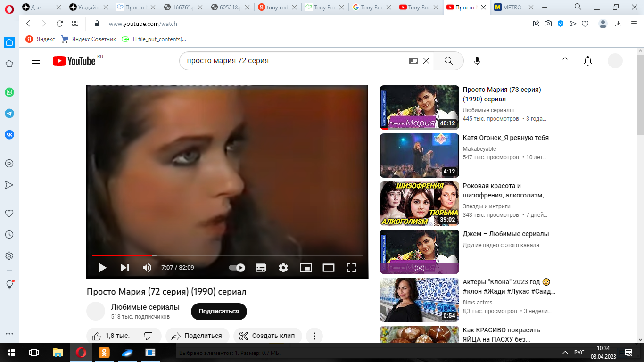Open browser downloads panel

click(619, 24)
